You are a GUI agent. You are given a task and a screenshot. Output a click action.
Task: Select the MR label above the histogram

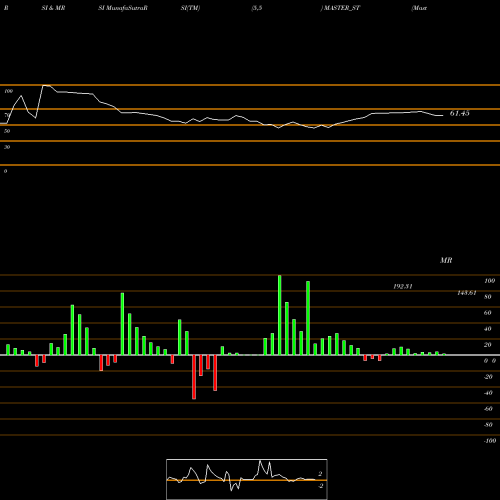[x=446, y=260]
